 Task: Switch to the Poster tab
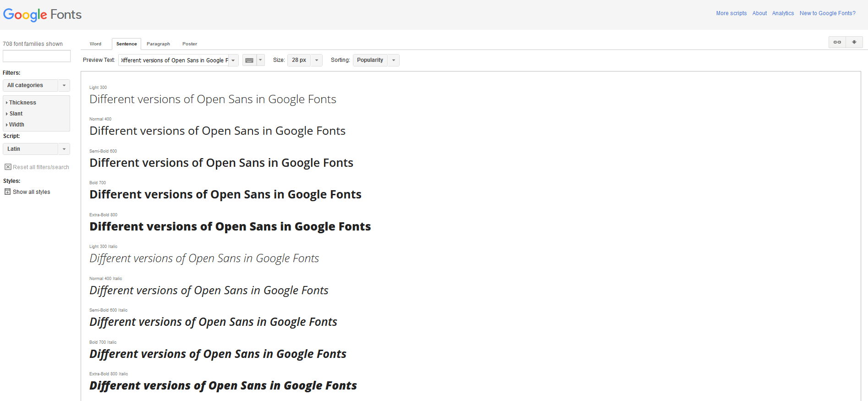pos(190,44)
